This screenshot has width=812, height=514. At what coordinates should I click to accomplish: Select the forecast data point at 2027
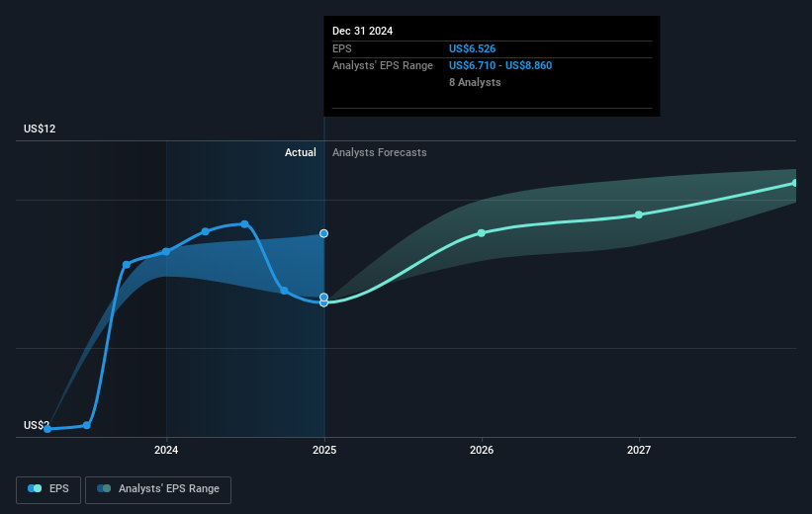(x=639, y=214)
